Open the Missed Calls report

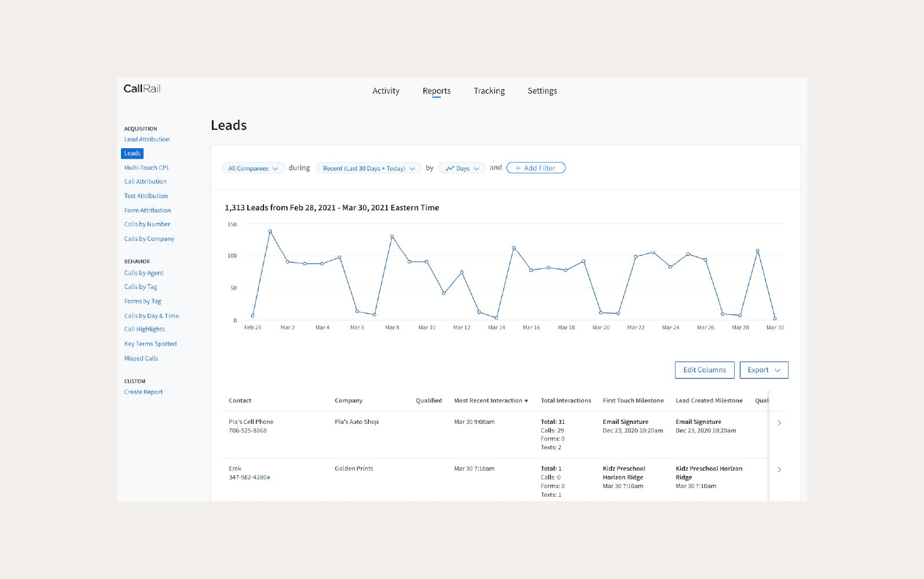(141, 358)
